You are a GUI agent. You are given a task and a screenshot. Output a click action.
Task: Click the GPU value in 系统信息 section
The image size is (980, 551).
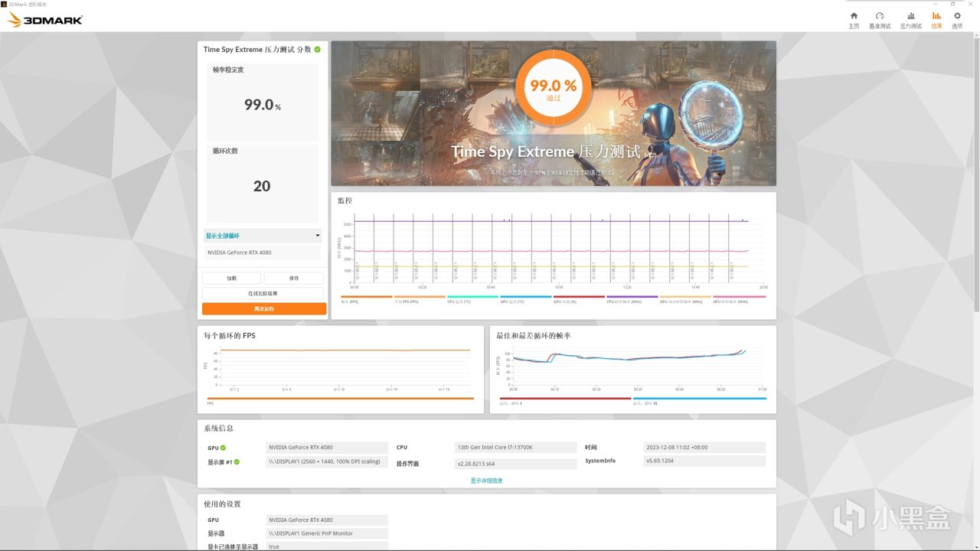[x=327, y=448]
